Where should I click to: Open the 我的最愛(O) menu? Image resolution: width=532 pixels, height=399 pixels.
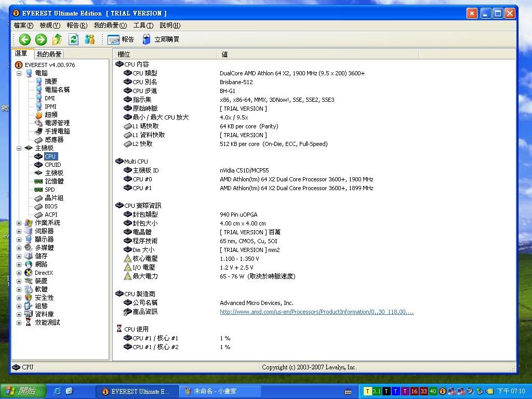pos(110,25)
